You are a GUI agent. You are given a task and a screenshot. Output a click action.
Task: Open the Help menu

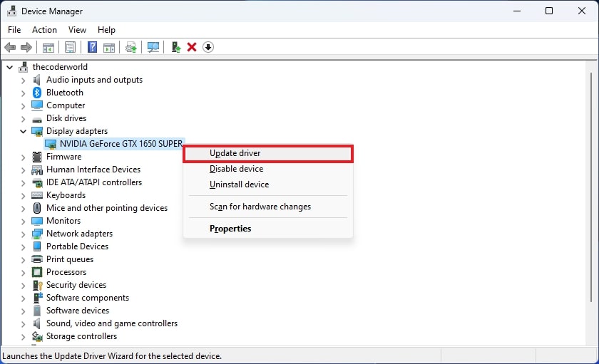[x=106, y=30]
